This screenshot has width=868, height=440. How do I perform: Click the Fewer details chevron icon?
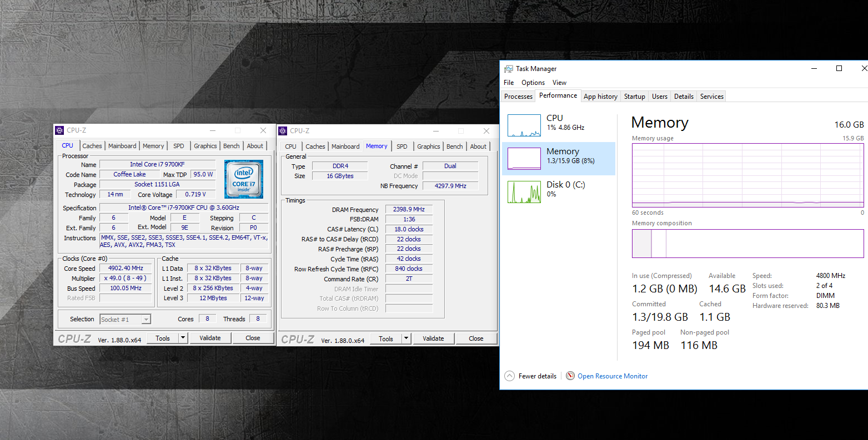[x=509, y=376]
